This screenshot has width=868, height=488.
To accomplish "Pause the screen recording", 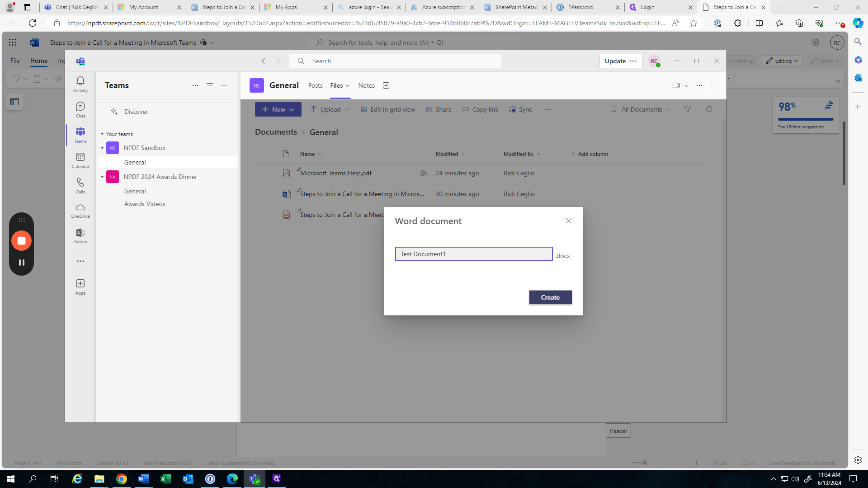I will click(21, 263).
